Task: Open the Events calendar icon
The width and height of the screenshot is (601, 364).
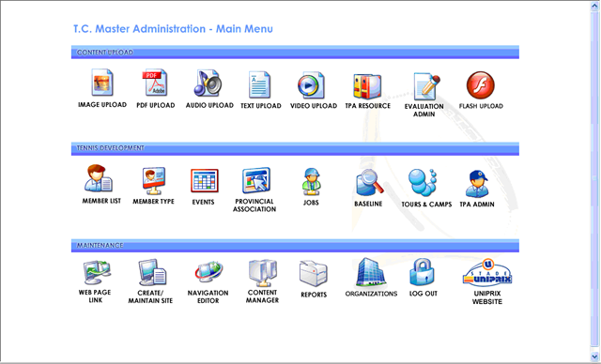Action: click(x=205, y=180)
